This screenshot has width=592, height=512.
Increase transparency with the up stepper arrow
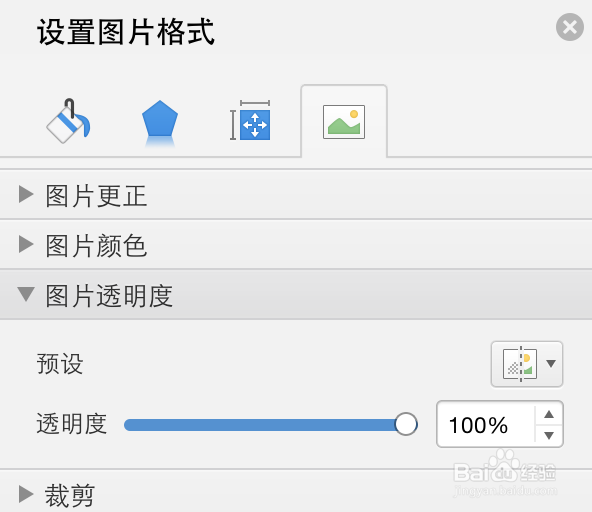pyautogui.click(x=549, y=414)
